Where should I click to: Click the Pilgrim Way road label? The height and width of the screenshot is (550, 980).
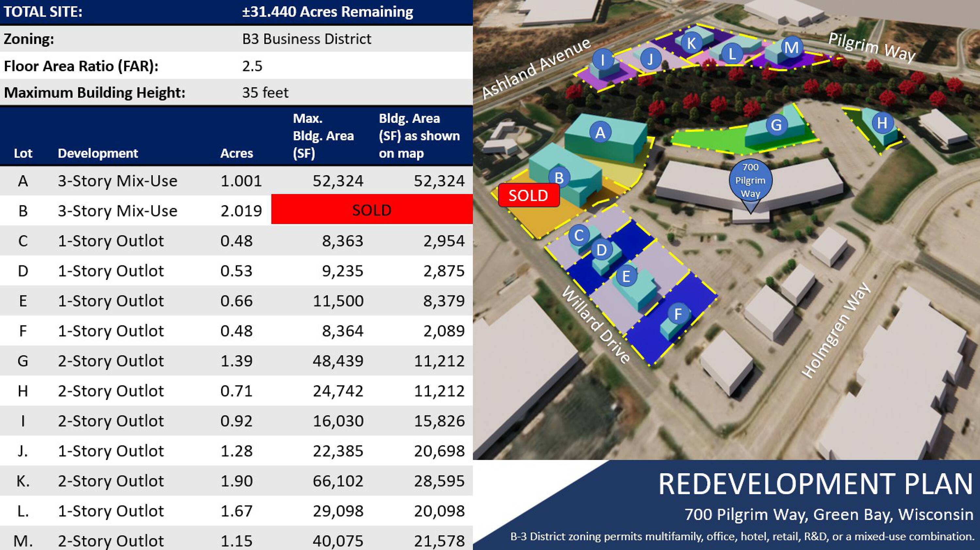872,47
